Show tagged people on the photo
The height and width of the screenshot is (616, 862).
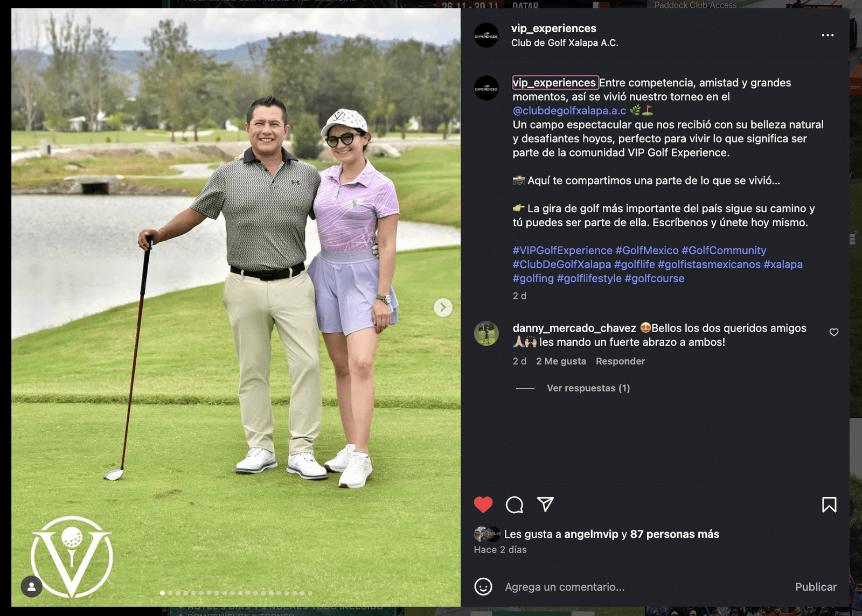(x=32, y=586)
